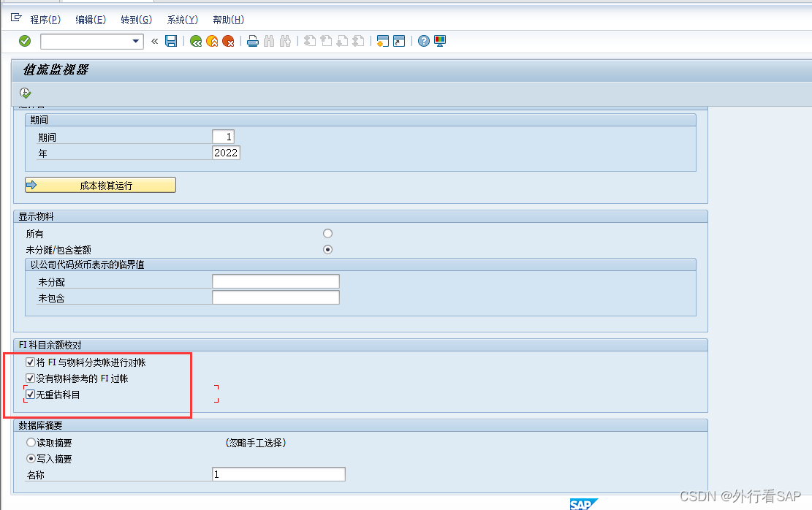Click the 成本核算运行 button
The width and height of the screenshot is (812, 510).
100,185
